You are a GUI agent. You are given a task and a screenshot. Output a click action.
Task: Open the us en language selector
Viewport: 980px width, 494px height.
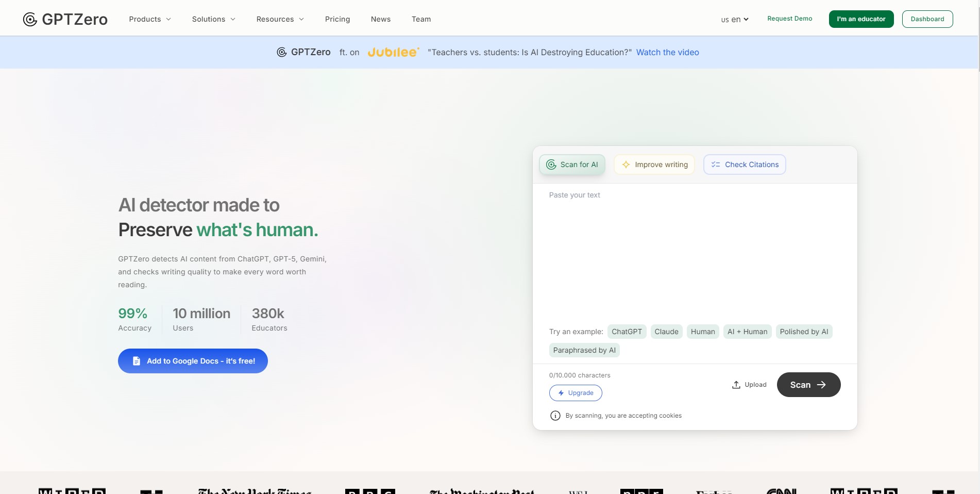point(735,20)
